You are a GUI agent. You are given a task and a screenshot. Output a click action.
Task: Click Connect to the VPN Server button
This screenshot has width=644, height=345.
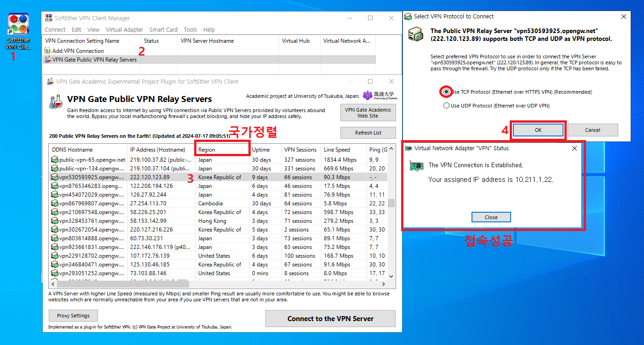point(330,318)
